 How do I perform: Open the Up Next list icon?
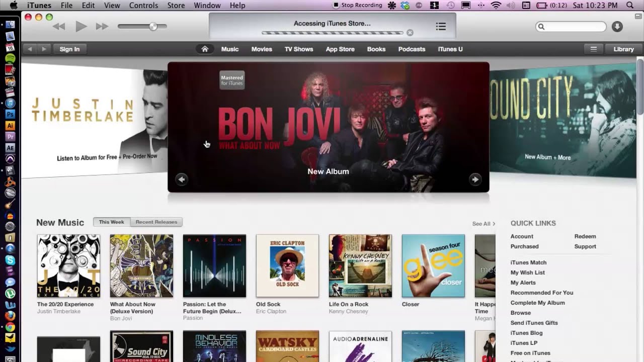[441, 27]
